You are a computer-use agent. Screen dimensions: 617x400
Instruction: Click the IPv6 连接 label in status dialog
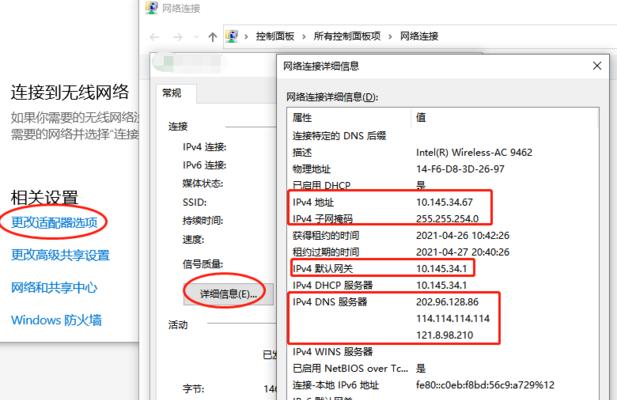click(205, 165)
